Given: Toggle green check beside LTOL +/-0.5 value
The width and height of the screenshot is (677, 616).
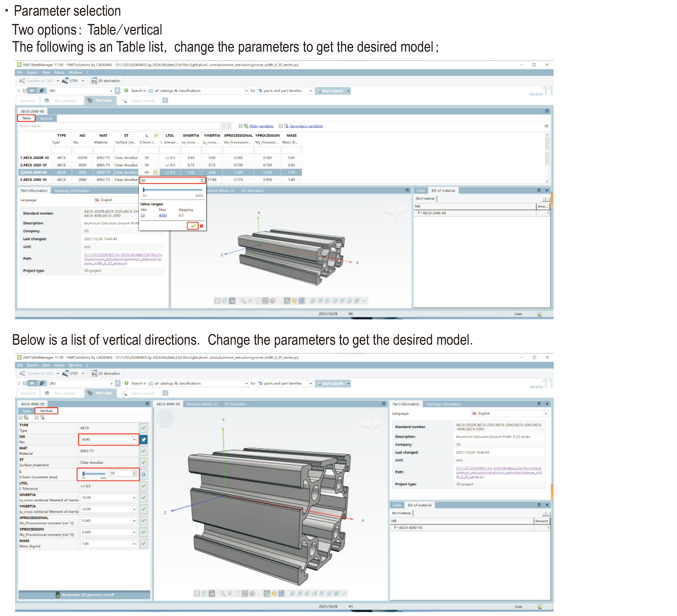Looking at the screenshot, I should pos(144,486).
